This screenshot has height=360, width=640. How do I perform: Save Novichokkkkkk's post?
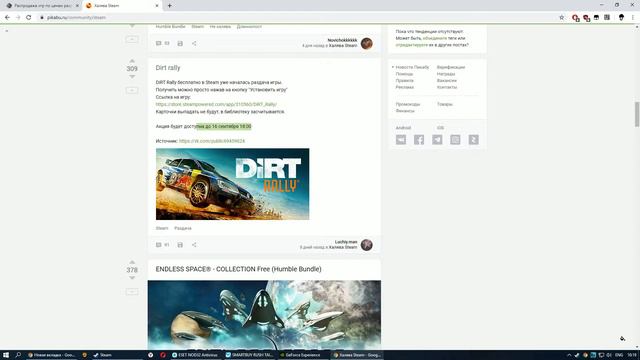(x=180, y=43)
